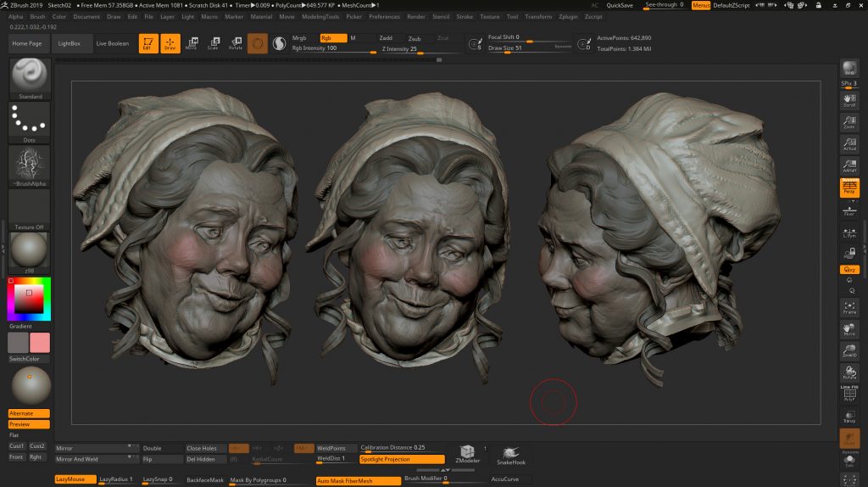Click QuickSave
This screenshot has height=487, width=868.
[x=620, y=5]
